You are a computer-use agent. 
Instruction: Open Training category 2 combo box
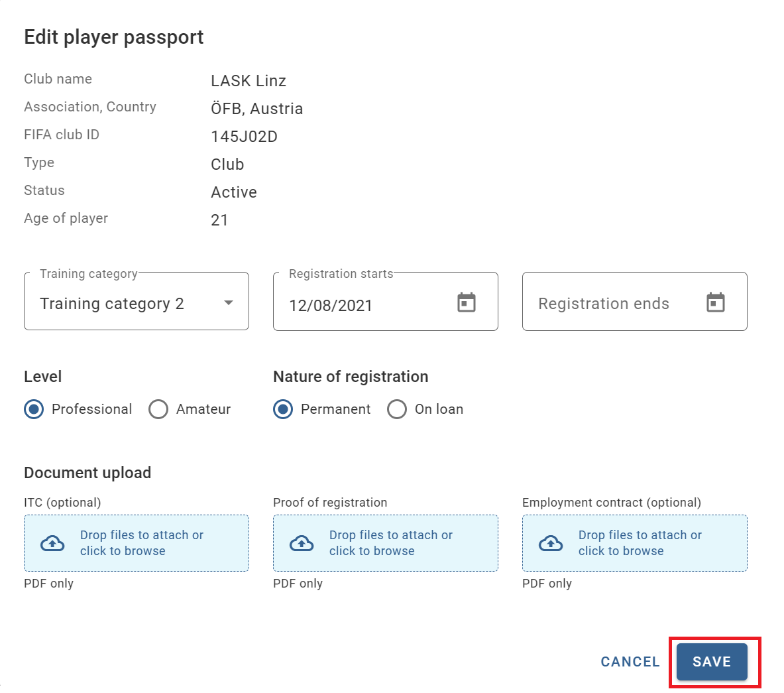[137, 301]
